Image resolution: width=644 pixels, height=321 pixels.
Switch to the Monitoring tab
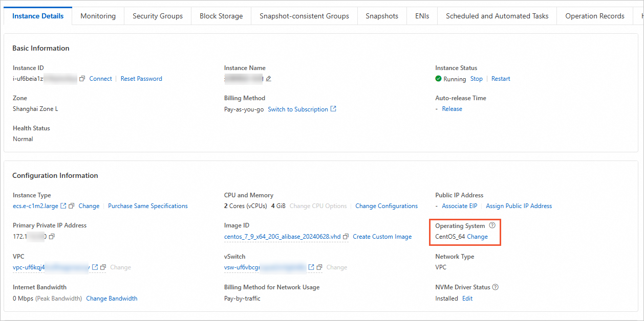click(x=98, y=16)
